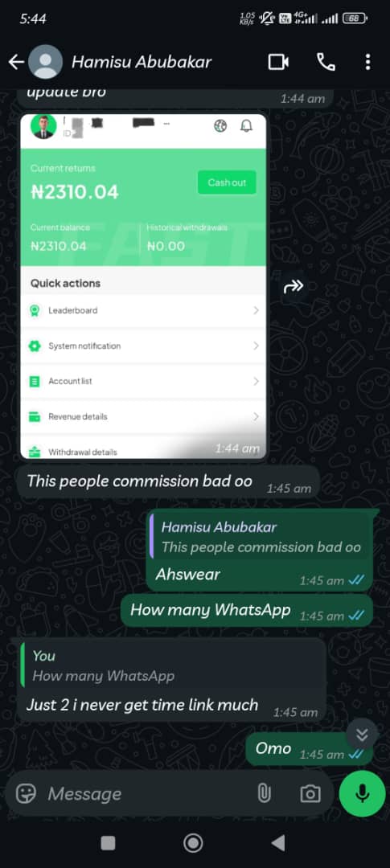This screenshot has width=390, height=868.
Task: Open the shared earnings screenshot image
Action: pos(143,286)
